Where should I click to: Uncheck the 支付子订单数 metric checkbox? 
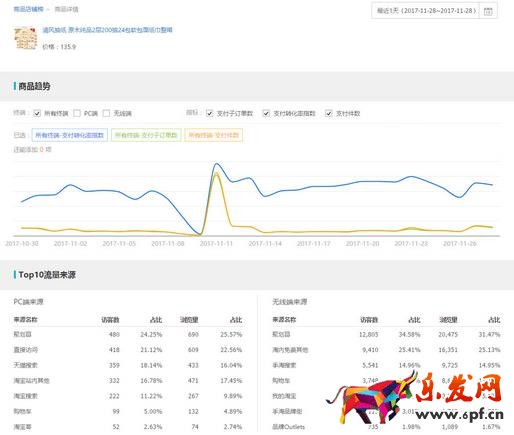point(209,113)
